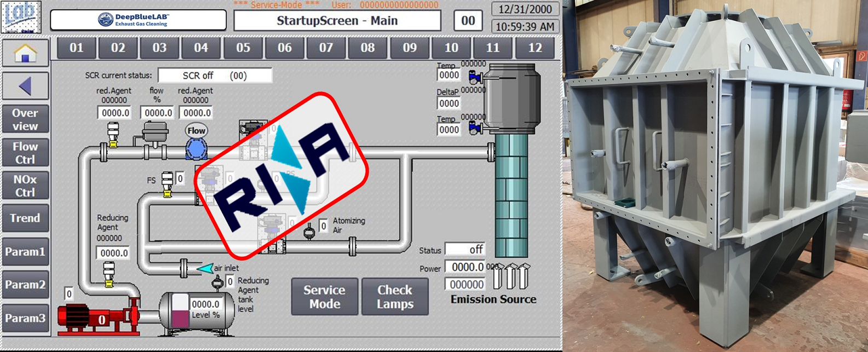
Task: Click the Home house icon
Action: [25, 53]
